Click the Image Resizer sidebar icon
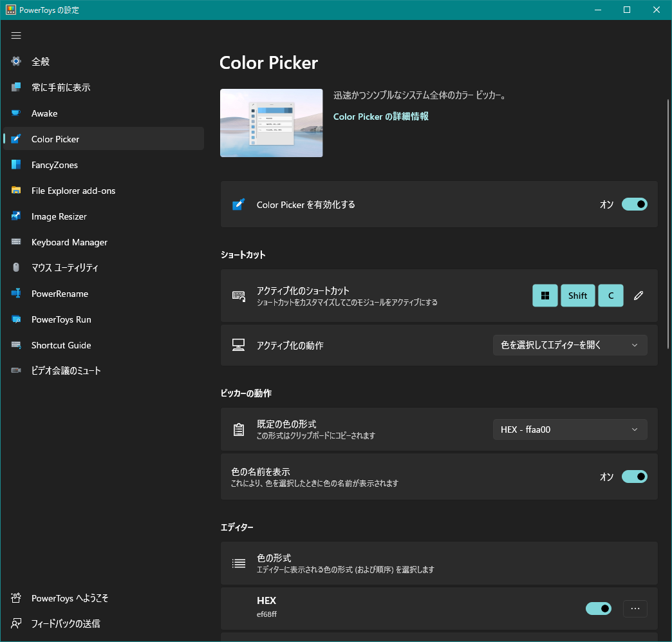The height and width of the screenshot is (642, 672). pyautogui.click(x=16, y=216)
